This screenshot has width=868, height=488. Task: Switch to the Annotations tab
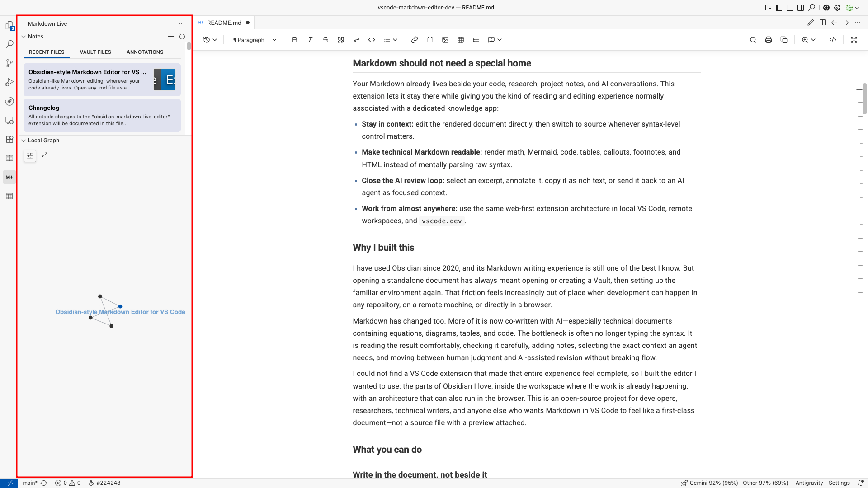[x=145, y=52]
